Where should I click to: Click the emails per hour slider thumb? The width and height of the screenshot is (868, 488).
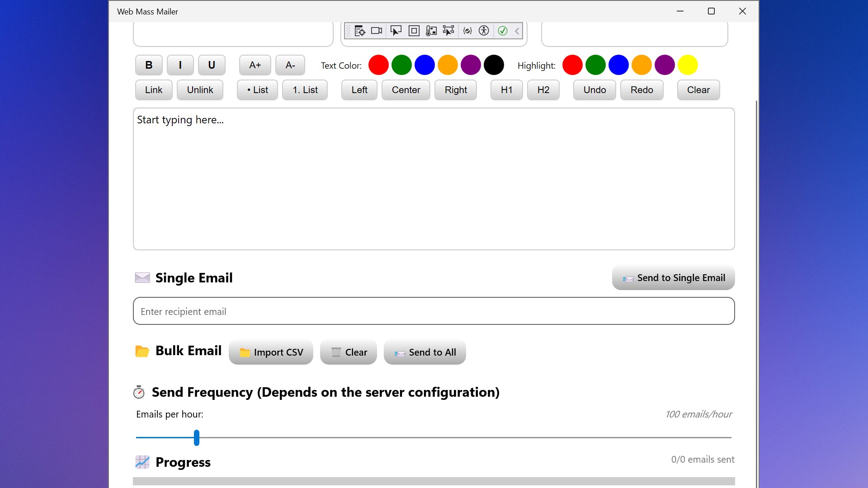(197, 437)
